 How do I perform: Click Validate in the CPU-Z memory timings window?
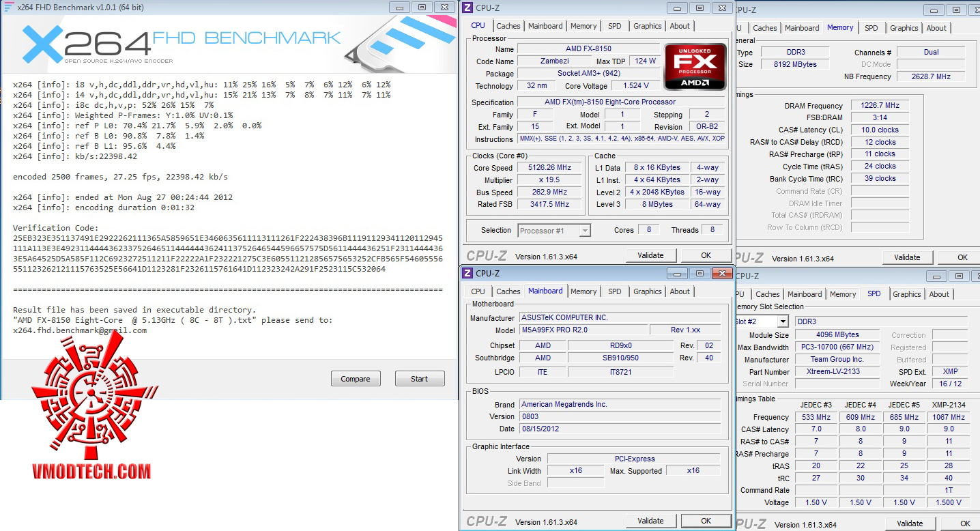907,257
